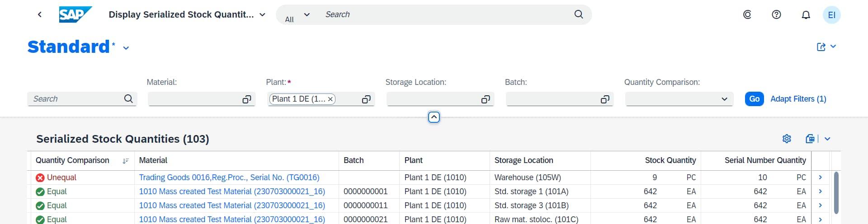Expand the Quantity Comparison dropdown
The image size is (868, 224).
724,99
